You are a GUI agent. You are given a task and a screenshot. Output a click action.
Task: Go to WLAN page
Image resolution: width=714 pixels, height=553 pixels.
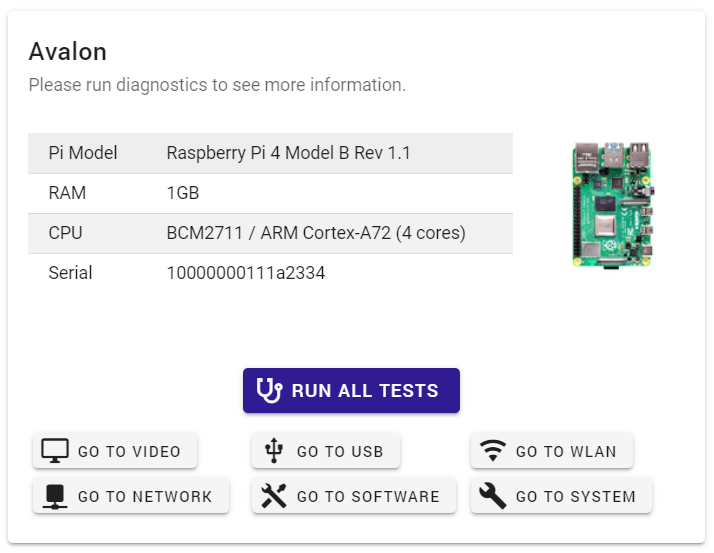click(x=552, y=451)
